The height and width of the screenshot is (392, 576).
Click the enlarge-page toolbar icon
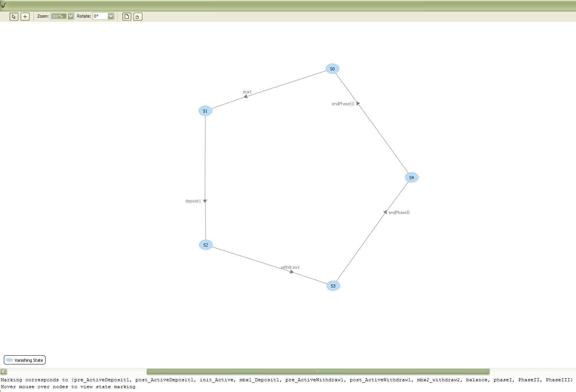126,16
